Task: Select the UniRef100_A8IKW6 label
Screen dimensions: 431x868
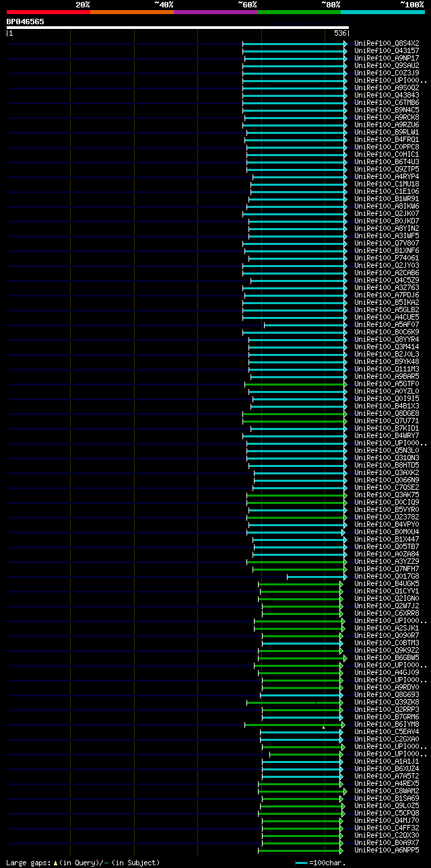Action: pos(387,206)
